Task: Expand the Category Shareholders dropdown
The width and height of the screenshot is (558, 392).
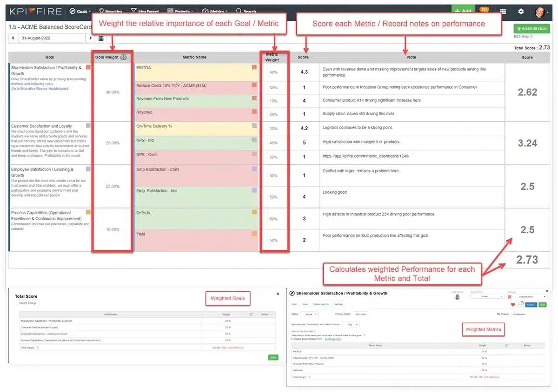Action: [x=530, y=296]
